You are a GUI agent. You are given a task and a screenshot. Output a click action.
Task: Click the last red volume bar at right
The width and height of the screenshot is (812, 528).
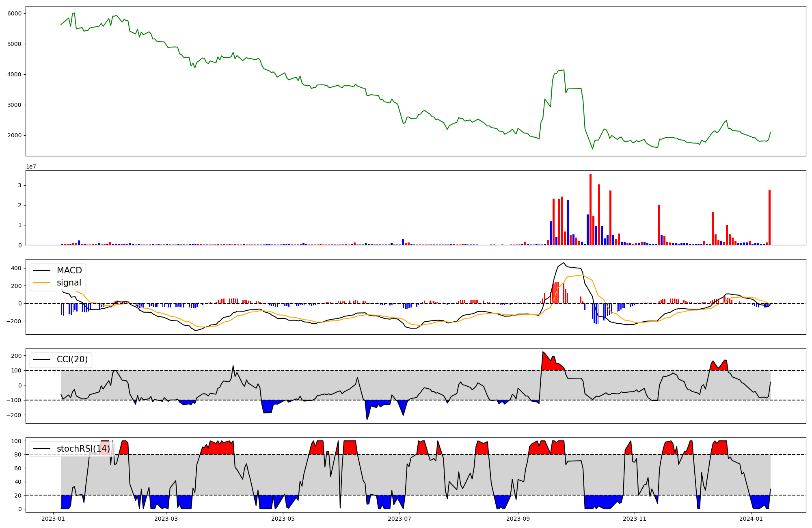769,217
